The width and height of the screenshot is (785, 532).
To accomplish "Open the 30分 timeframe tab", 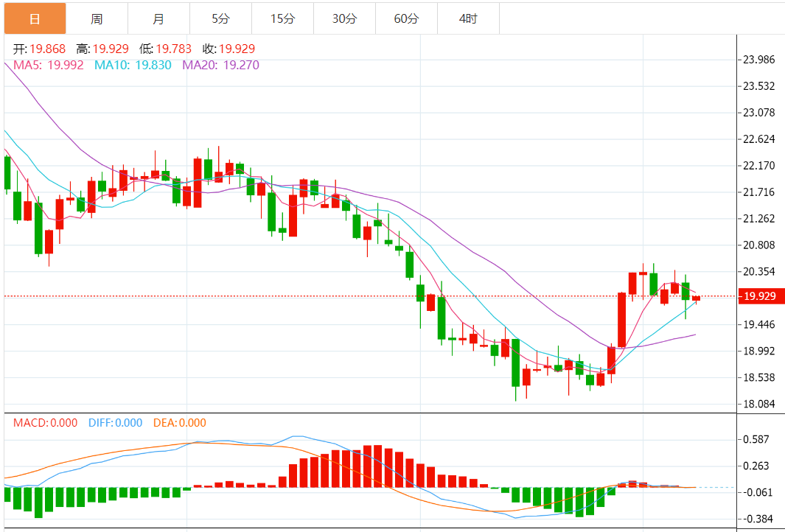I will (x=344, y=19).
